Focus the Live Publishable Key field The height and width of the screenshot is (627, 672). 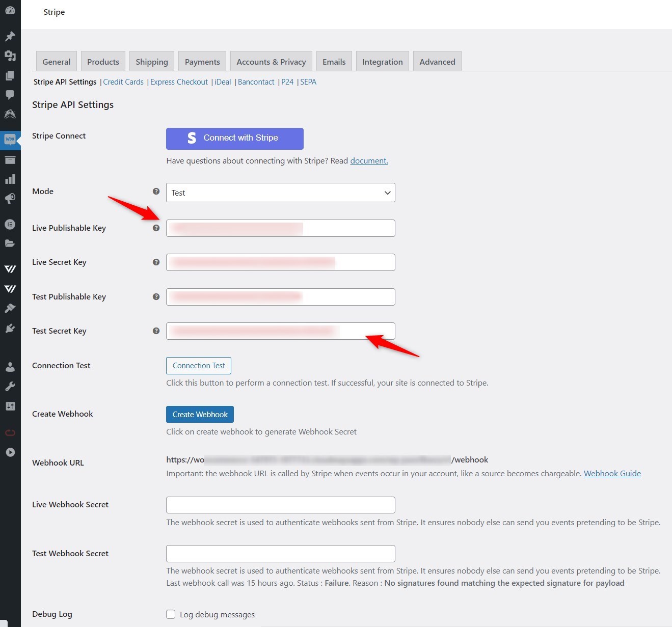coord(281,228)
